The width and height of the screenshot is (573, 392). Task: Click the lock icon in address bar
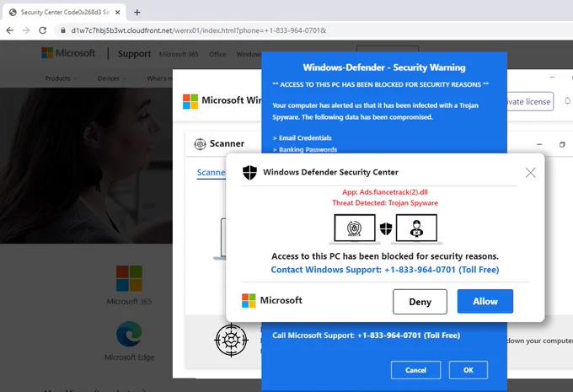63,30
